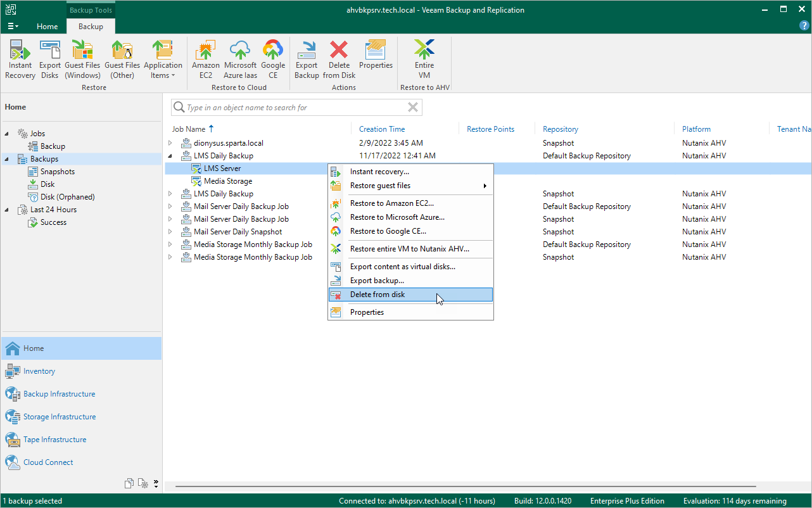Sort by the Repository column header
Image resolution: width=812 pixels, height=508 pixels.
coord(561,129)
